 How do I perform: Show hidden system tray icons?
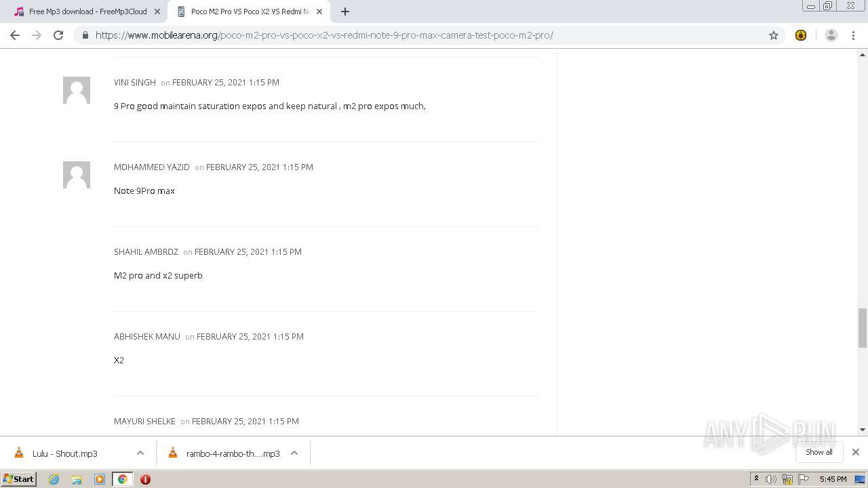[756, 479]
